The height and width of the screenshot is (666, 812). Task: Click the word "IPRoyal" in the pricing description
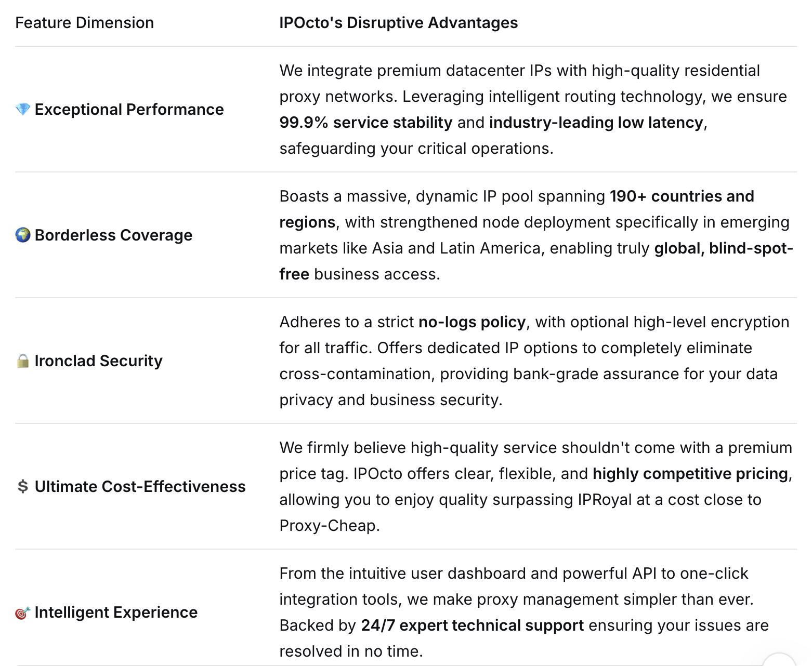[x=605, y=500]
